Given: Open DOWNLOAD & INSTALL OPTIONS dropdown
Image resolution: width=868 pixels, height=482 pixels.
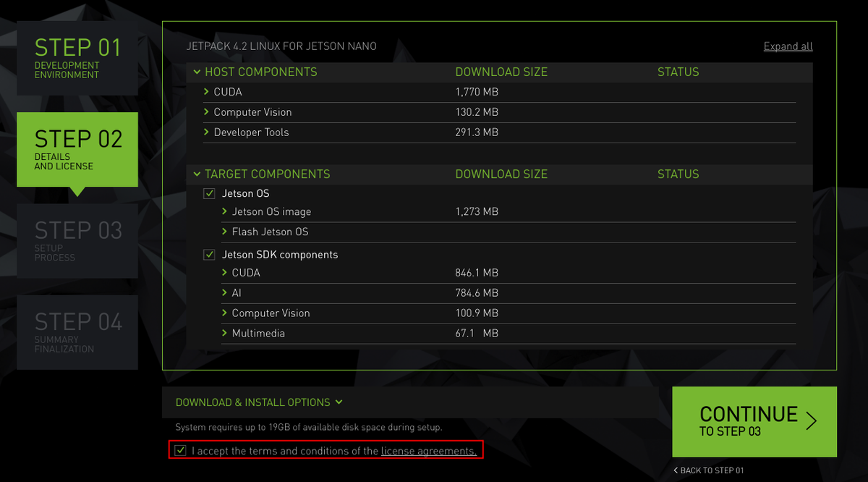Looking at the screenshot, I should [x=259, y=402].
